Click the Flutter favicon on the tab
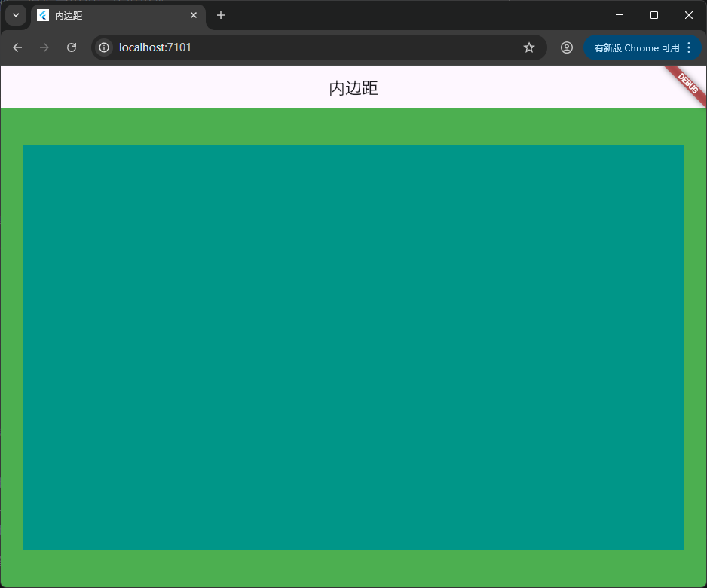Screen dimensions: 707x588 [43, 15]
